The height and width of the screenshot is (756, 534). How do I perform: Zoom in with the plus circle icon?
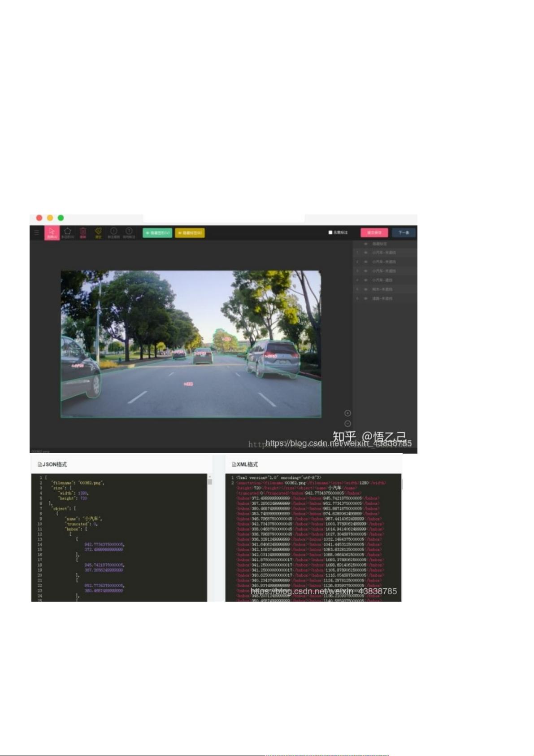(347, 413)
